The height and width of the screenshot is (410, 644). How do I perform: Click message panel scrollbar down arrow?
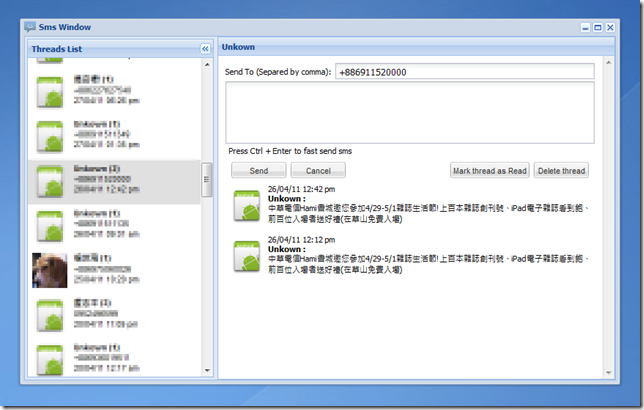608,373
